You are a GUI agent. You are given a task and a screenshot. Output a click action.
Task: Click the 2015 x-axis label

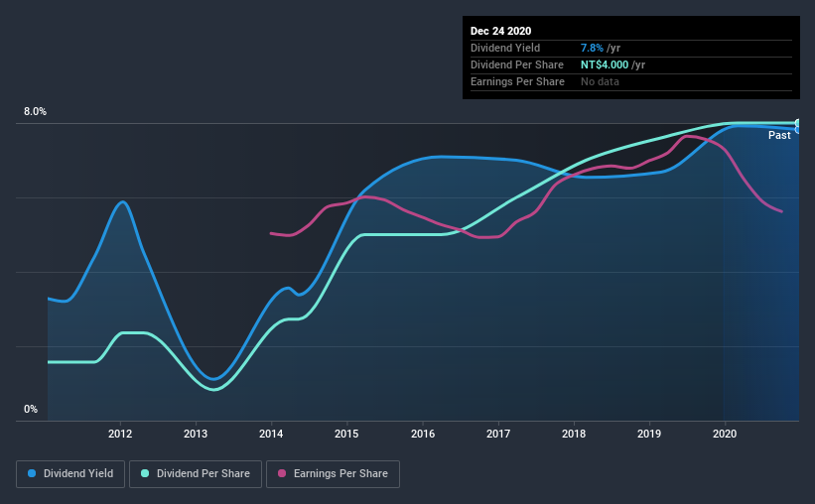(346, 434)
